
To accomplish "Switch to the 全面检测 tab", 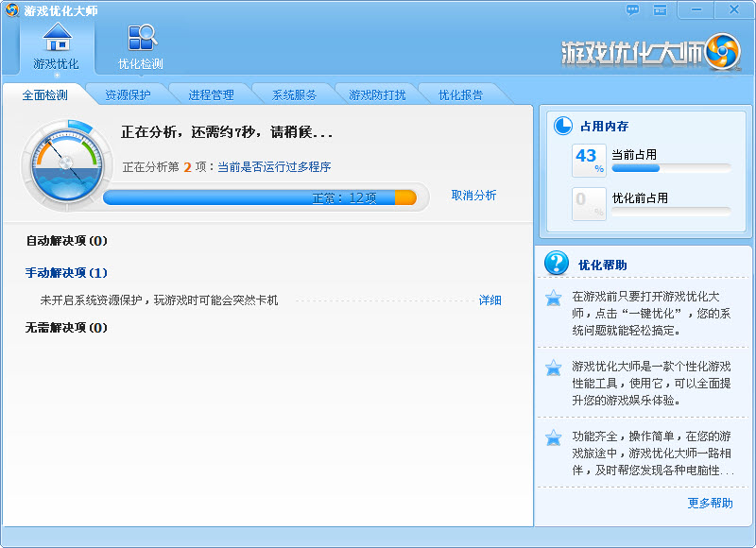I will [x=44, y=94].
